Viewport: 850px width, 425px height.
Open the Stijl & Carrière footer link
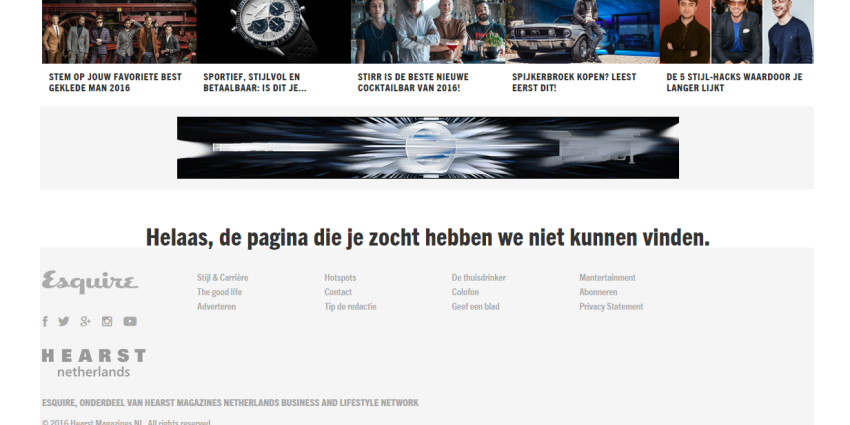point(222,278)
